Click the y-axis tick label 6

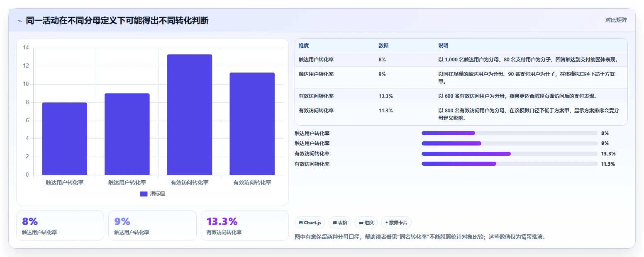click(27, 121)
